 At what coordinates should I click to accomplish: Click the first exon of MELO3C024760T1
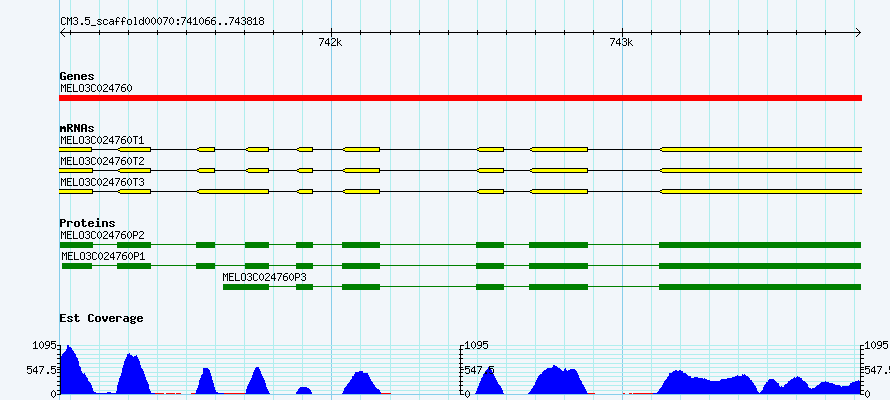(75, 149)
